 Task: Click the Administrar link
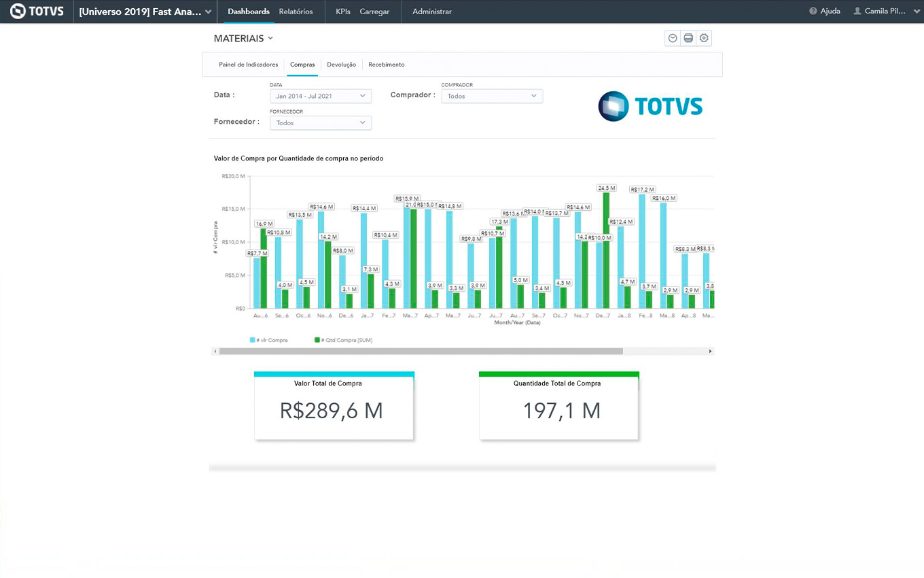pos(431,12)
